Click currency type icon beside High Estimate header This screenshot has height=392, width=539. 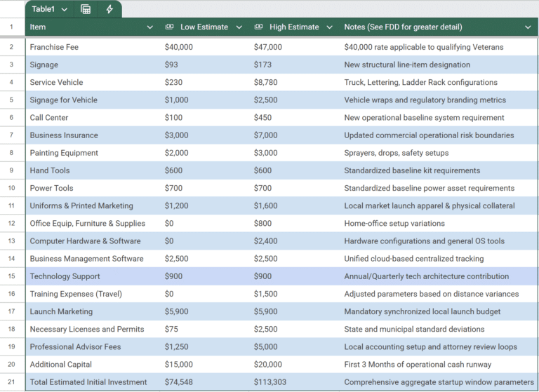click(x=258, y=27)
